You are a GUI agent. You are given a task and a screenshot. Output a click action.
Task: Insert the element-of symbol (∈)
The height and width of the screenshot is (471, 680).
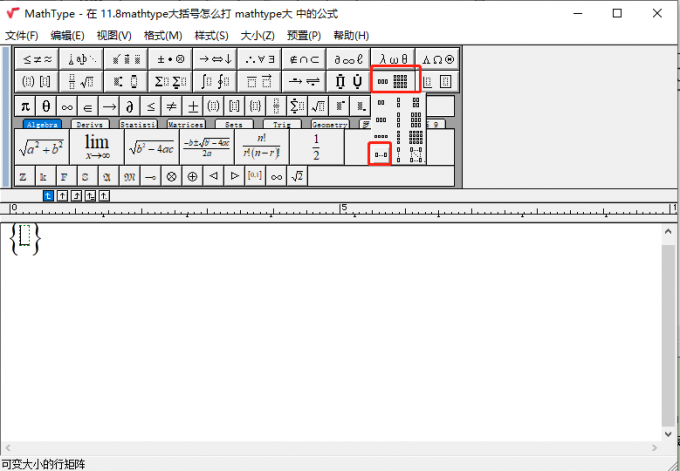[88, 105]
